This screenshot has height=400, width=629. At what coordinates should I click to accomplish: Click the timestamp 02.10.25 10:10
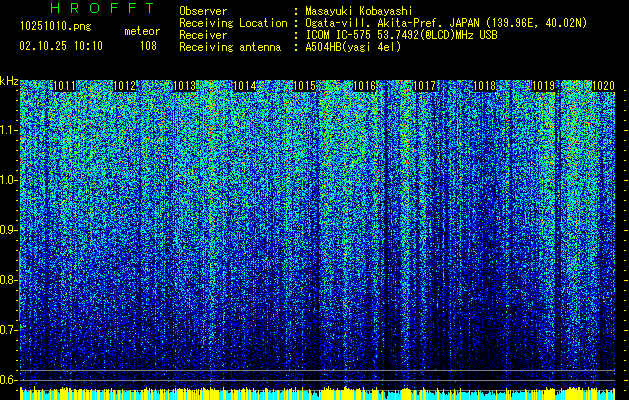61,46
